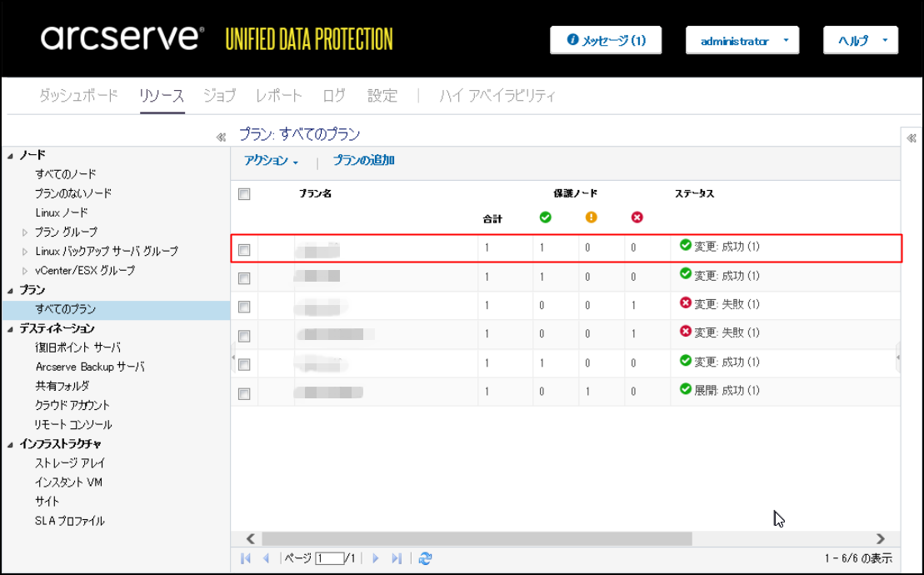Viewport: 924px width, 575px height.
Task: Click the プランの追加 link
Action: click(x=363, y=160)
